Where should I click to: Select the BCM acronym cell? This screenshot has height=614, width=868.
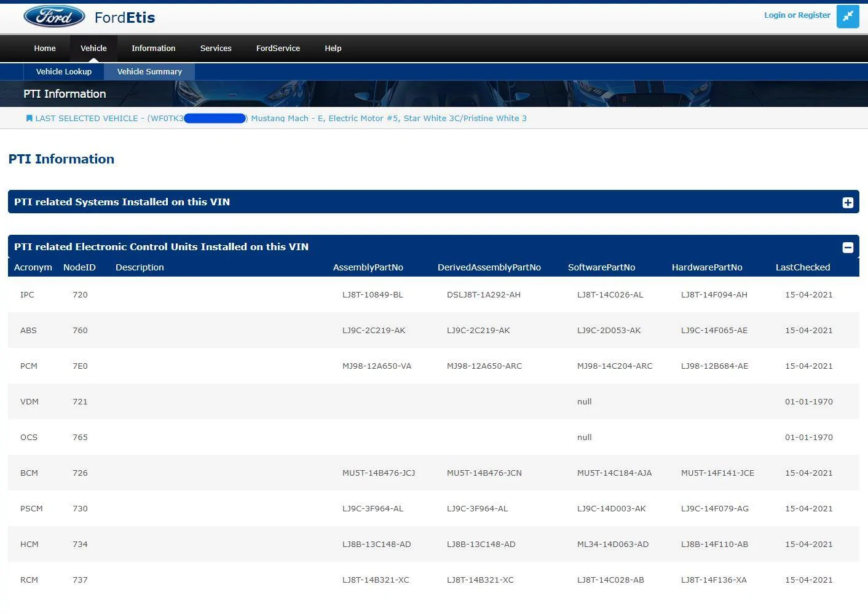pos(29,473)
